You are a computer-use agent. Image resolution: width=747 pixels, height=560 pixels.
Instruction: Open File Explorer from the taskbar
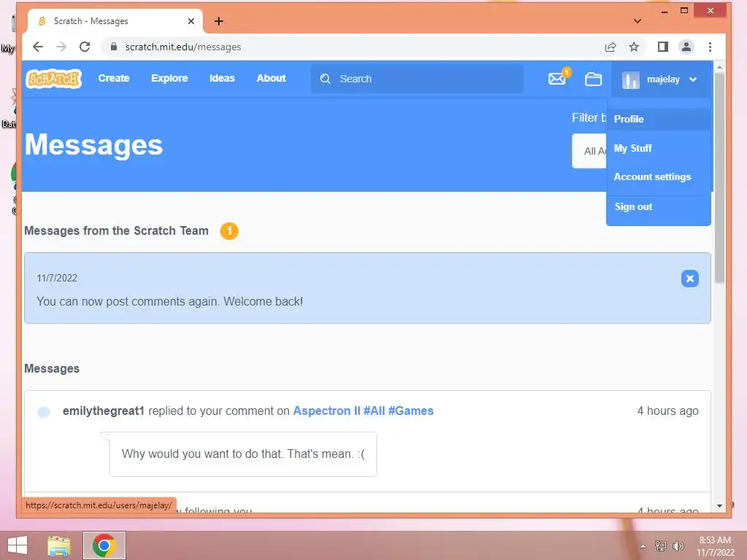click(x=59, y=545)
